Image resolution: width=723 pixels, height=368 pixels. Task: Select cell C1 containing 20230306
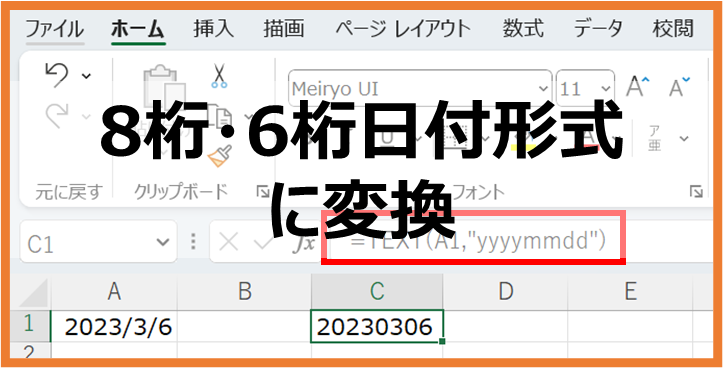[x=377, y=326]
